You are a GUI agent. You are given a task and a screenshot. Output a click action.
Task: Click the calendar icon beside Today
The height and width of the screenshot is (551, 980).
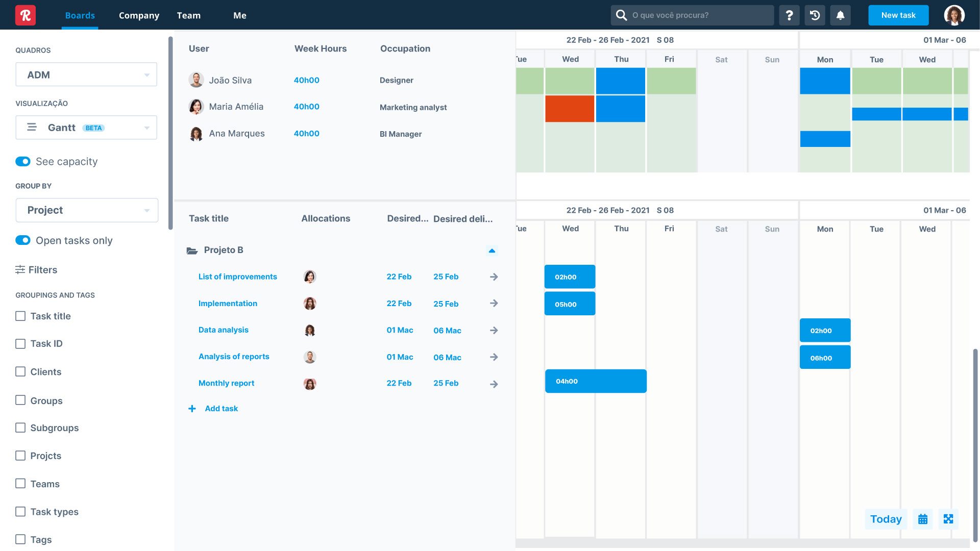(923, 519)
